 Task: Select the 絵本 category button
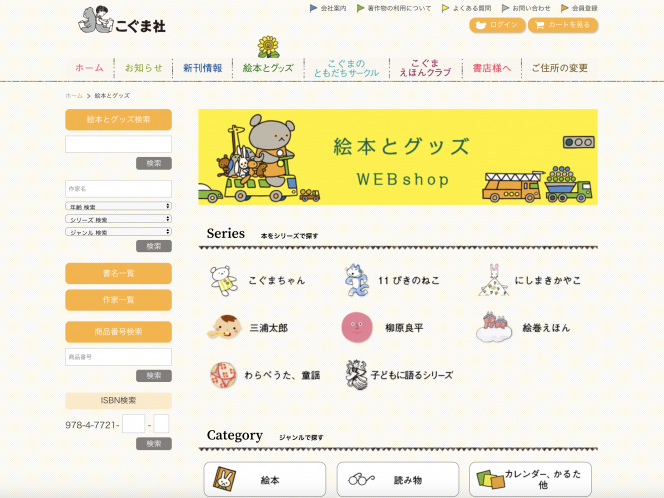tap(265, 479)
